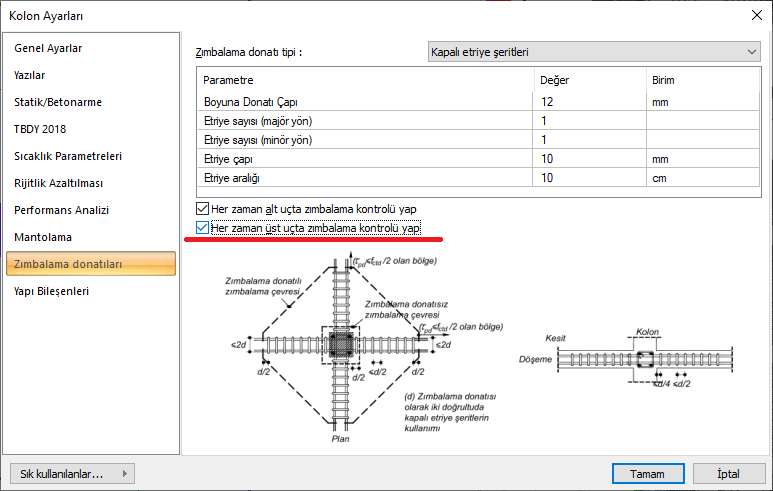The height and width of the screenshot is (491, 773).
Task: Open the Zımbalama donatı tipi dropdown
Action: pyautogui.click(x=594, y=52)
